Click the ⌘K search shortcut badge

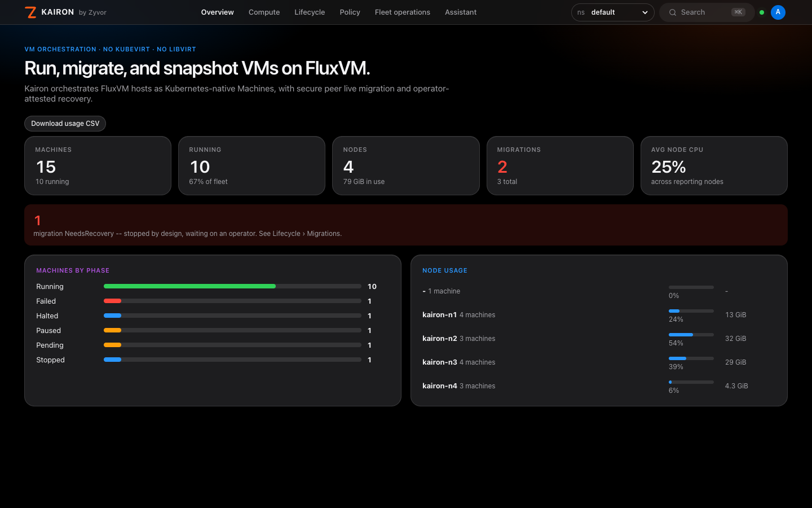(738, 12)
